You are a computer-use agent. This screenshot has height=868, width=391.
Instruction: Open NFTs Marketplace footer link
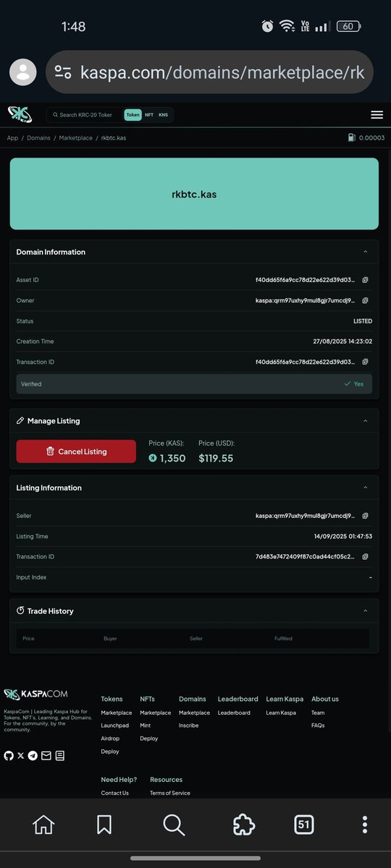point(156,712)
